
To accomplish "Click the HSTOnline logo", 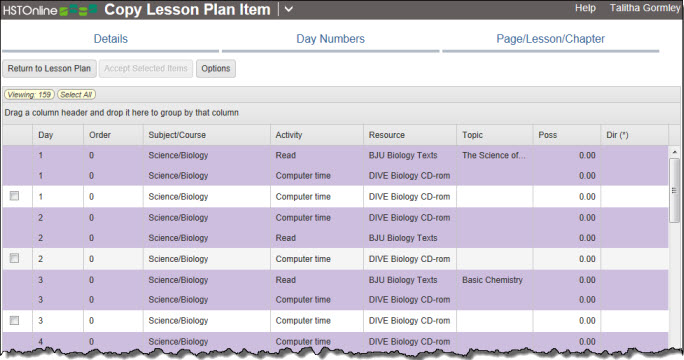I will 50,10.
